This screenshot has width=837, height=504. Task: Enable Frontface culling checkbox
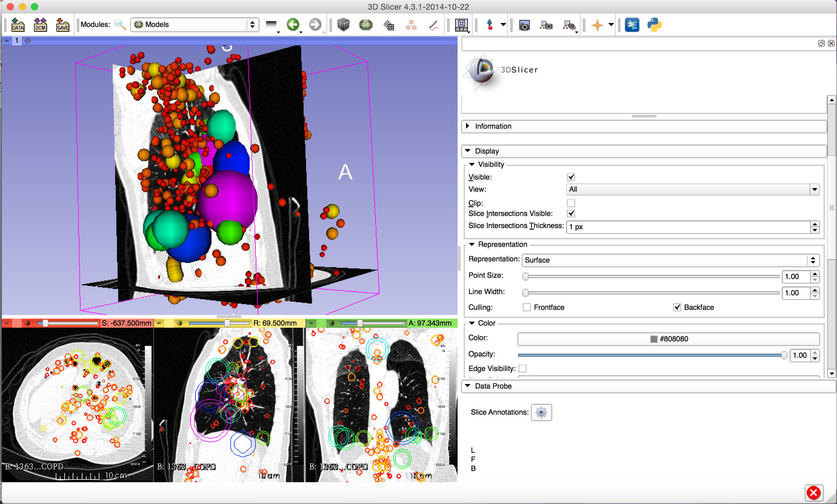pos(526,307)
